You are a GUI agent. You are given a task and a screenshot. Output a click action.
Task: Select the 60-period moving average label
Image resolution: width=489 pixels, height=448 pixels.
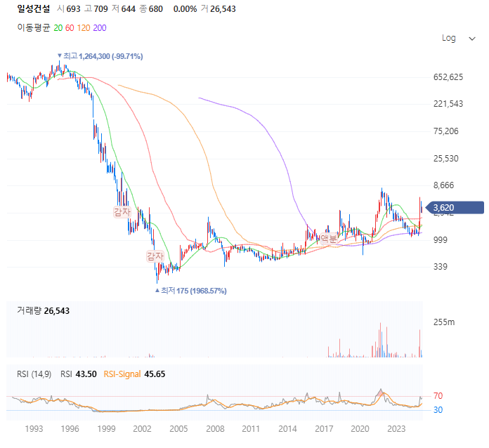[x=70, y=28]
